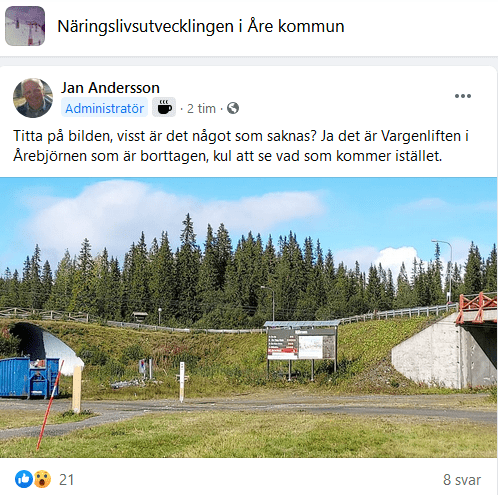Show the list of 21 reactions
This screenshot has width=498, height=498.
[67, 480]
